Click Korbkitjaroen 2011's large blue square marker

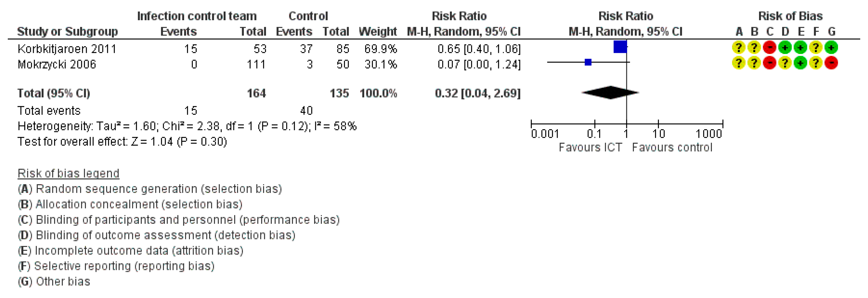pyautogui.click(x=620, y=47)
